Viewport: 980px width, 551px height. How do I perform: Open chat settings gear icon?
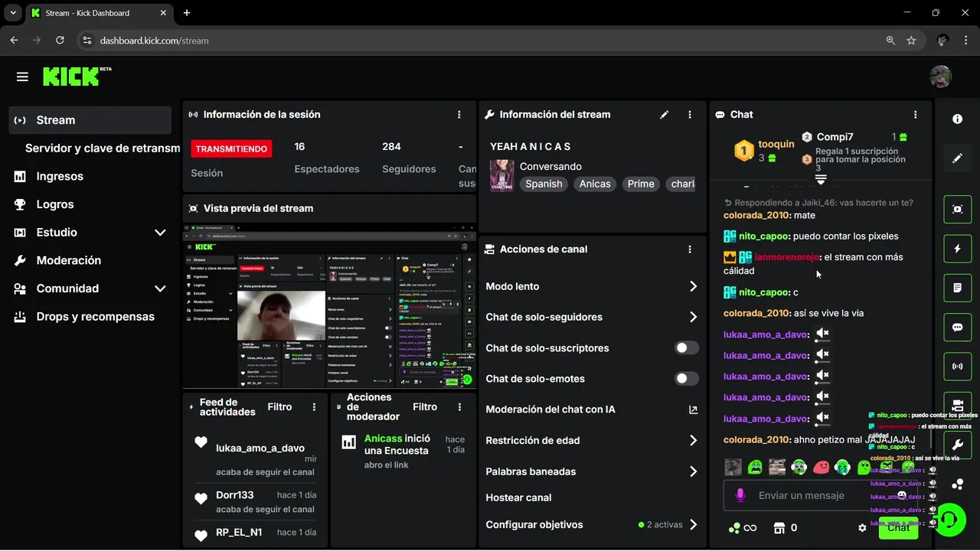(x=862, y=528)
